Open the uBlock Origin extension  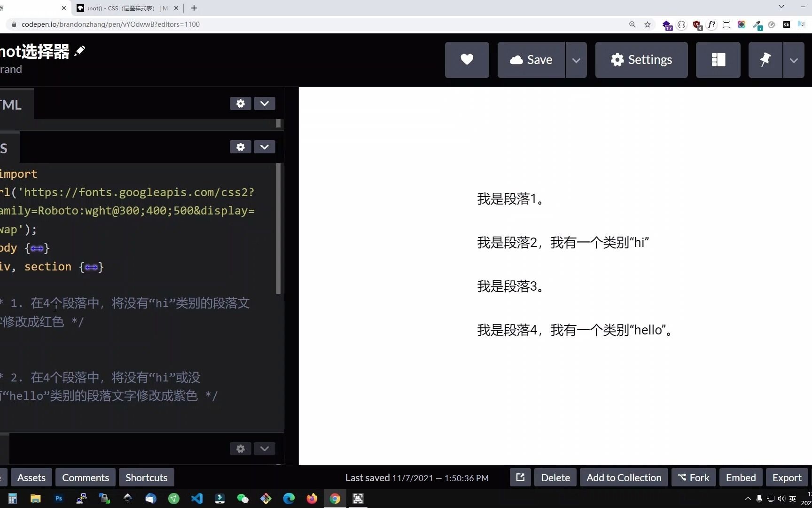(697, 24)
